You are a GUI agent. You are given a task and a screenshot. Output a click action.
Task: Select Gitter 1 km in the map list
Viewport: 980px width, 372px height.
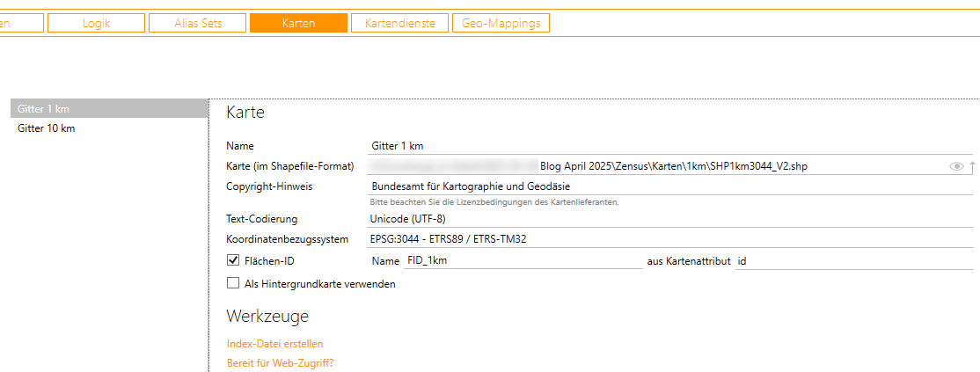[x=109, y=109]
